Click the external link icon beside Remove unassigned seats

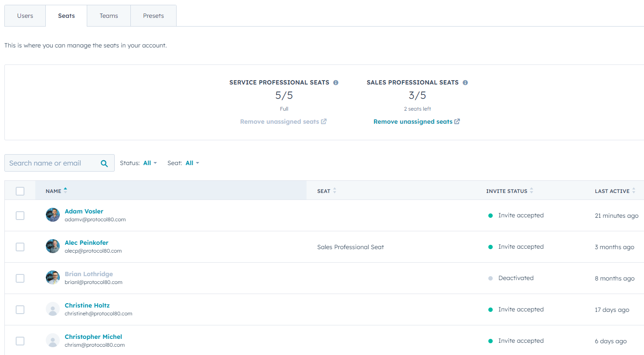[x=457, y=122]
